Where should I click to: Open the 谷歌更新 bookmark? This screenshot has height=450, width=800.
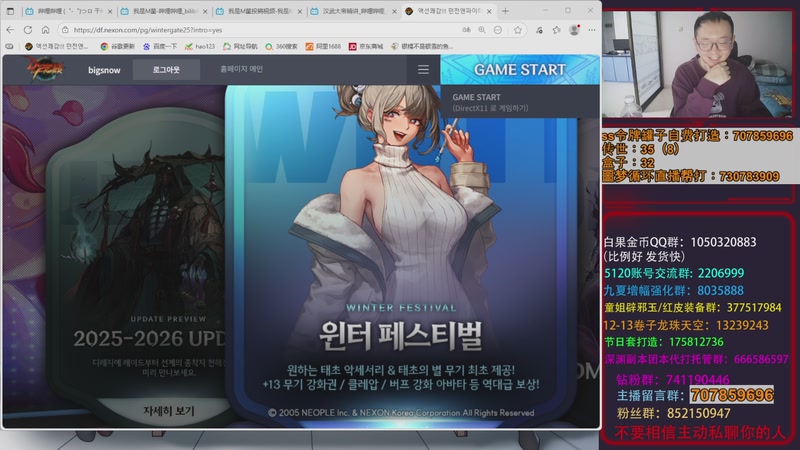click(x=117, y=46)
